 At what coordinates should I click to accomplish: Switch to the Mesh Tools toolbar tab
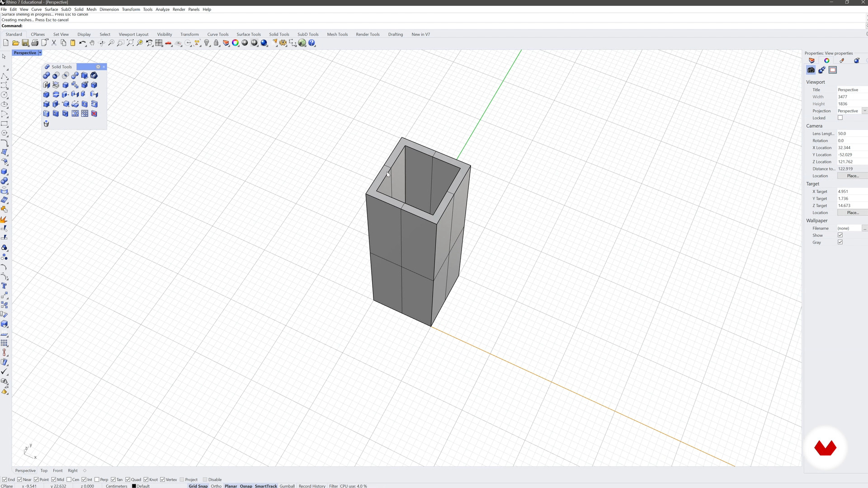click(337, 34)
